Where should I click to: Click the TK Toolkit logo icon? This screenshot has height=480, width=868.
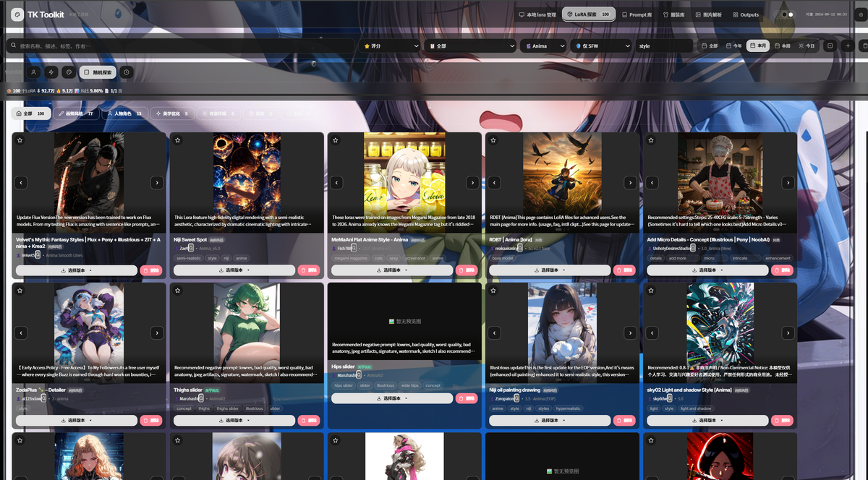pyautogui.click(x=17, y=14)
